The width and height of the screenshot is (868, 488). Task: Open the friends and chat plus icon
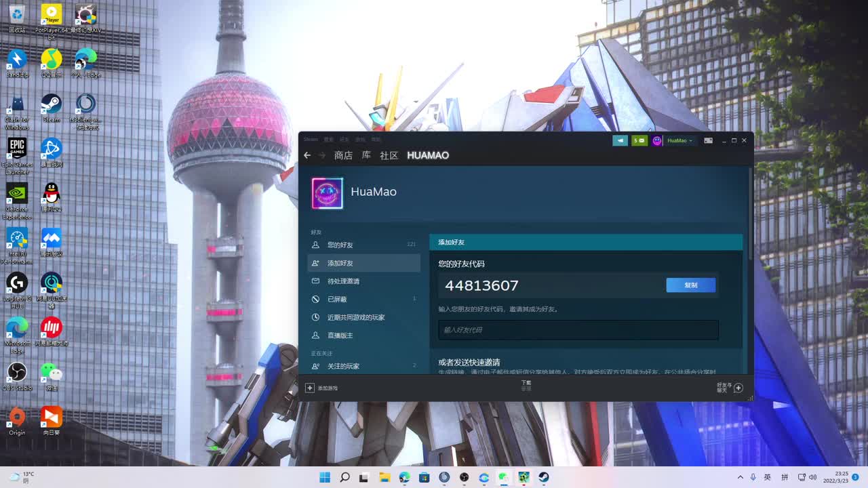(738, 388)
